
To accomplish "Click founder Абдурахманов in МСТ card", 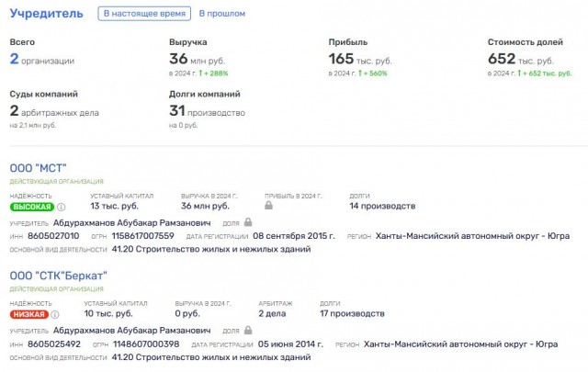I will point(131,223).
